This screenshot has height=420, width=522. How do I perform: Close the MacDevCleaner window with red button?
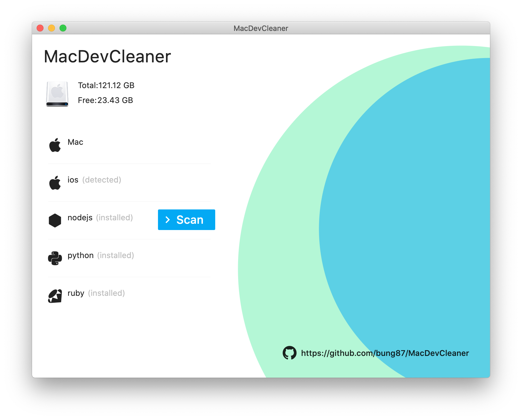[x=40, y=28]
